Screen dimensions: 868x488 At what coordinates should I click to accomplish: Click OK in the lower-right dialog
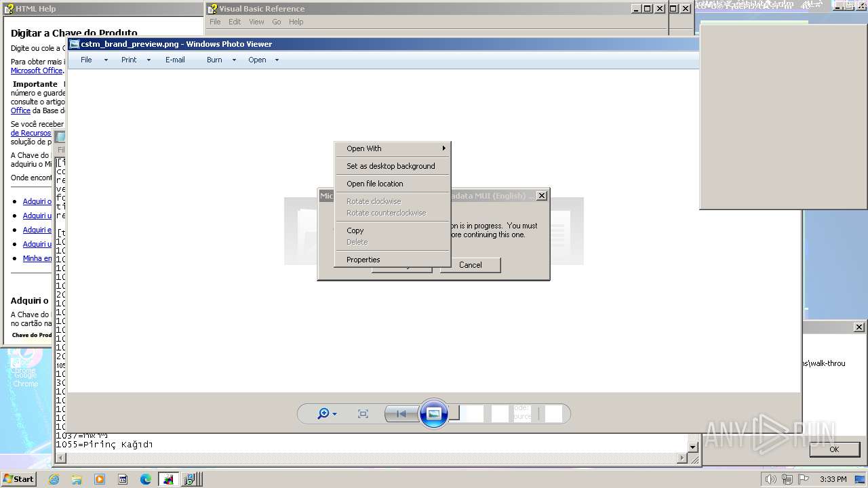(x=834, y=449)
